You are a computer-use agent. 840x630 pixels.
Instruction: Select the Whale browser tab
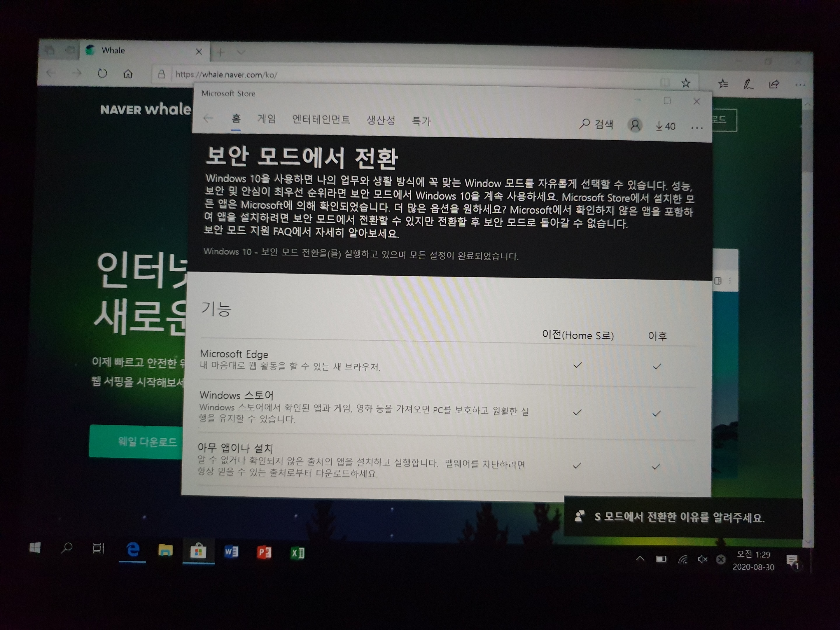pos(144,51)
